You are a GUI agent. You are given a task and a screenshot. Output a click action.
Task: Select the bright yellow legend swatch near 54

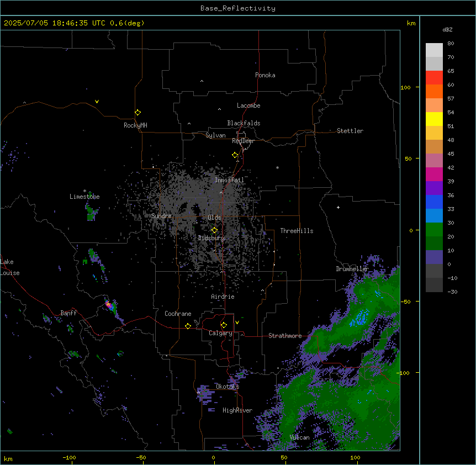pyautogui.click(x=434, y=119)
